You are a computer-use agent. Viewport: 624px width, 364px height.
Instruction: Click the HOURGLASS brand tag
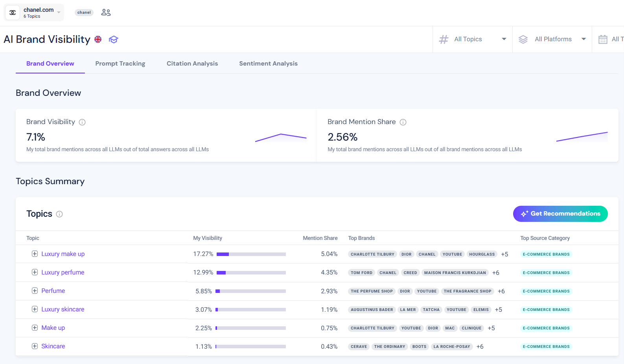[482, 254]
